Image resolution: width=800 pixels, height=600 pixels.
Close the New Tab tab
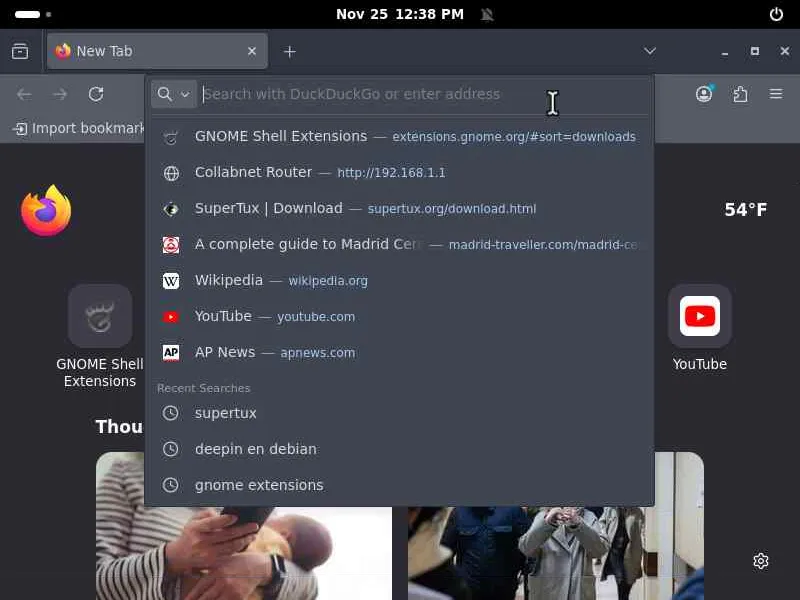252,51
